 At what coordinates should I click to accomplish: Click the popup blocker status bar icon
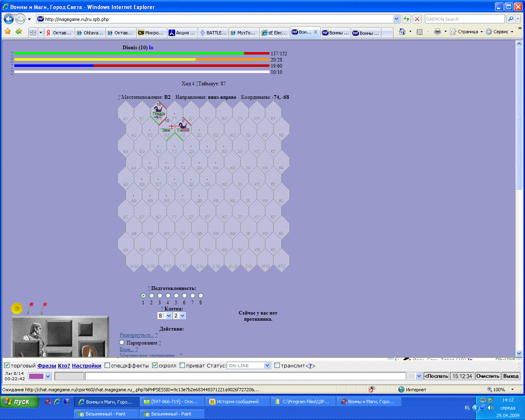click(372, 389)
